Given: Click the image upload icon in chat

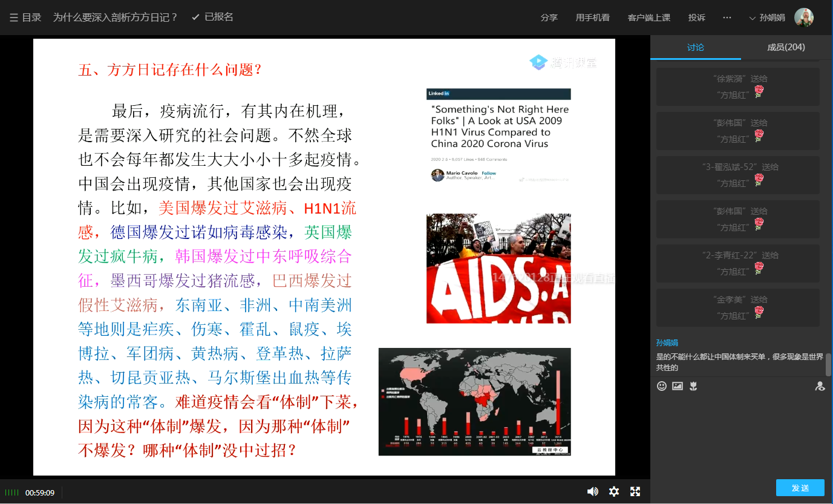Looking at the screenshot, I should click(678, 386).
